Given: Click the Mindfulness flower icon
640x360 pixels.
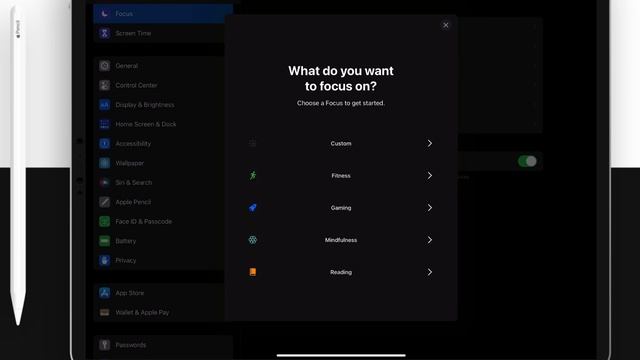Looking at the screenshot, I should point(253,240).
